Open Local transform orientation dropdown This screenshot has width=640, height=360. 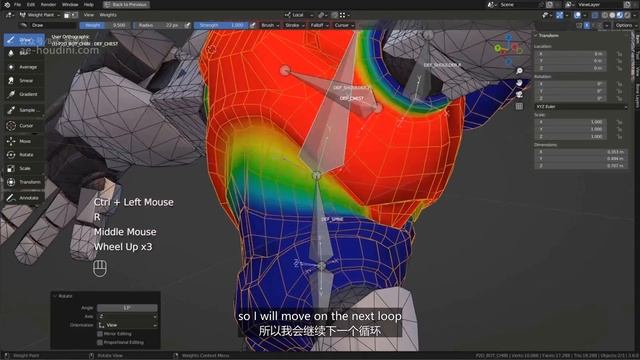click(x=299, y=15)
